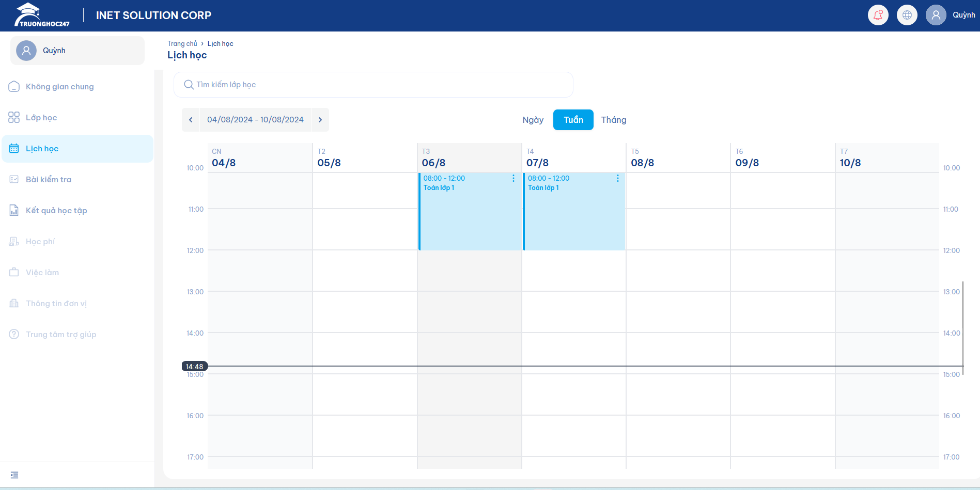Switch to Ngày view

click(x=533, y=120)
